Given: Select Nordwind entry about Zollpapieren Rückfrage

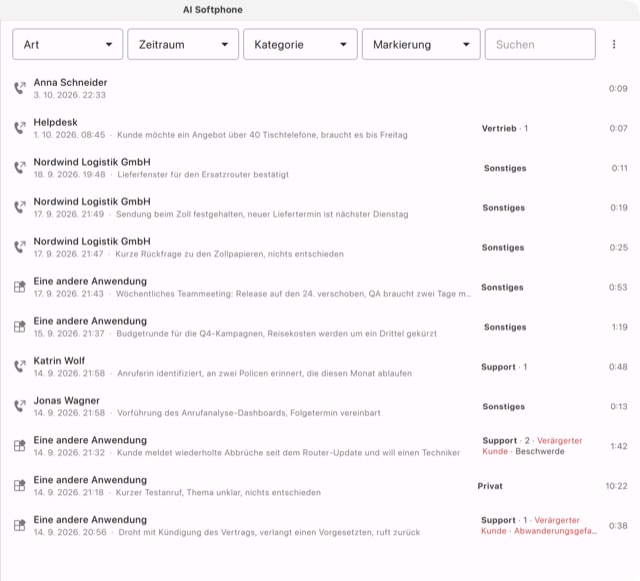Looking at the screenshot, I should [320, 247].
